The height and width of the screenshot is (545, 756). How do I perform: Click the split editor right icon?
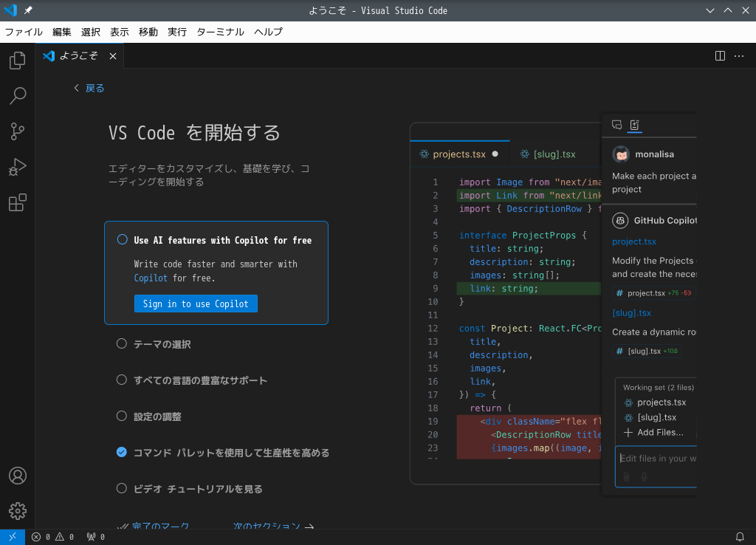pyautogui.click(x=720, y=56)
